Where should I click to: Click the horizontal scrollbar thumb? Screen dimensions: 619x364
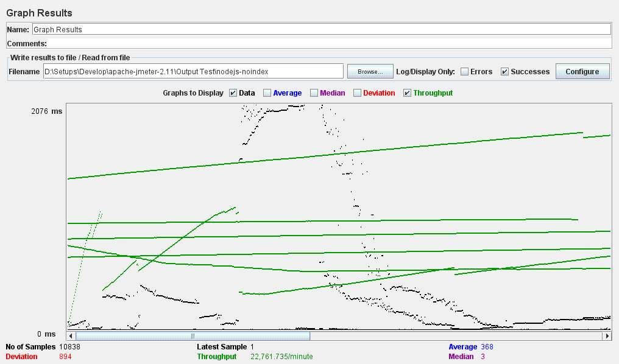point(193,336)
